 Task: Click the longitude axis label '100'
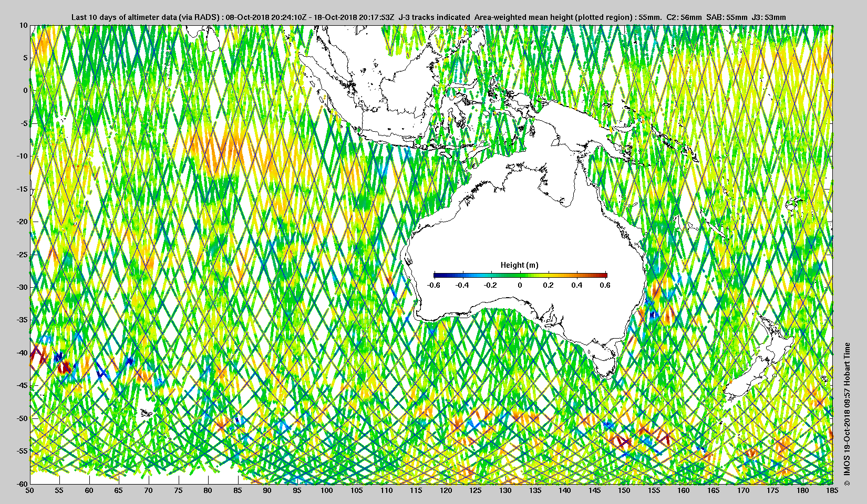click(327, 491)
